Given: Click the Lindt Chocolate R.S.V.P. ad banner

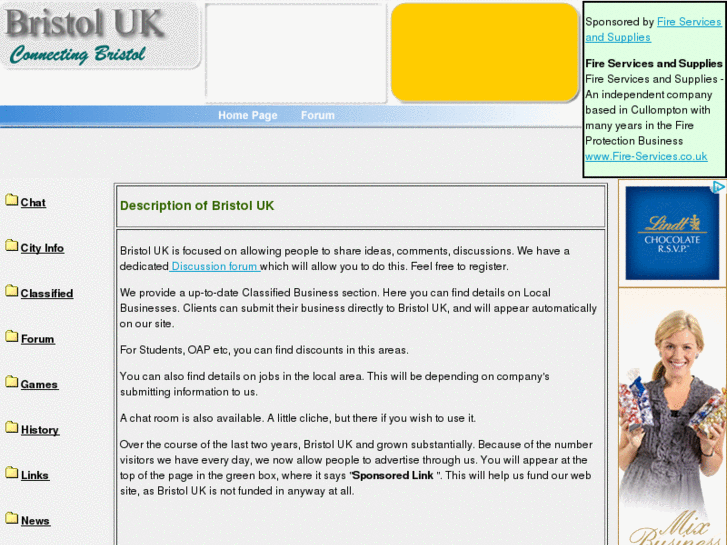Looking at the screenshot, I should pos(672,233).
